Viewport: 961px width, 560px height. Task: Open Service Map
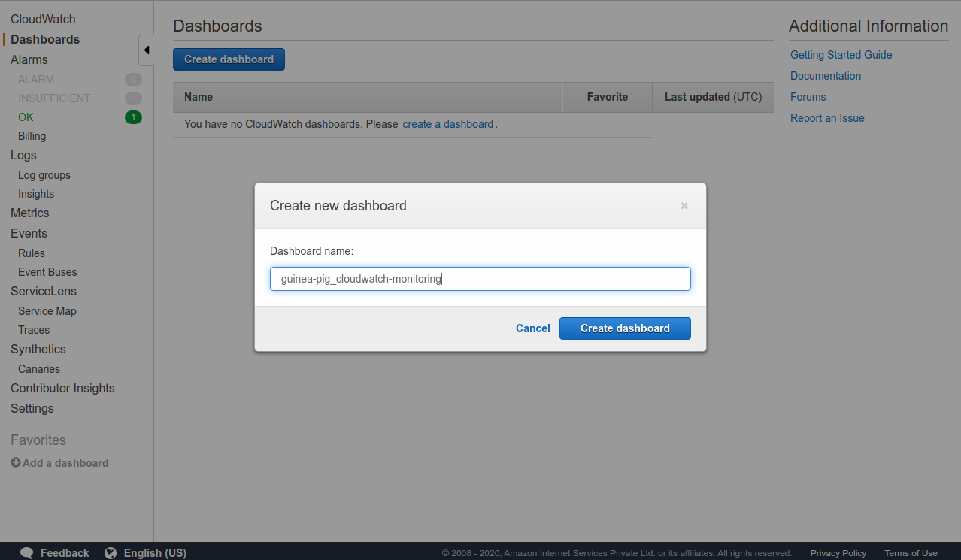click(x=47, y=311)
